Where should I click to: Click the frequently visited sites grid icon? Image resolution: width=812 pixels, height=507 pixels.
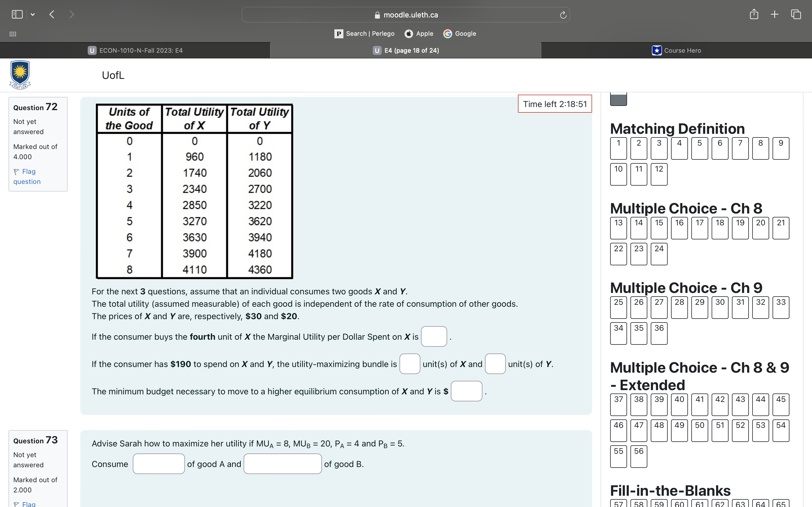tap(12, 34)
